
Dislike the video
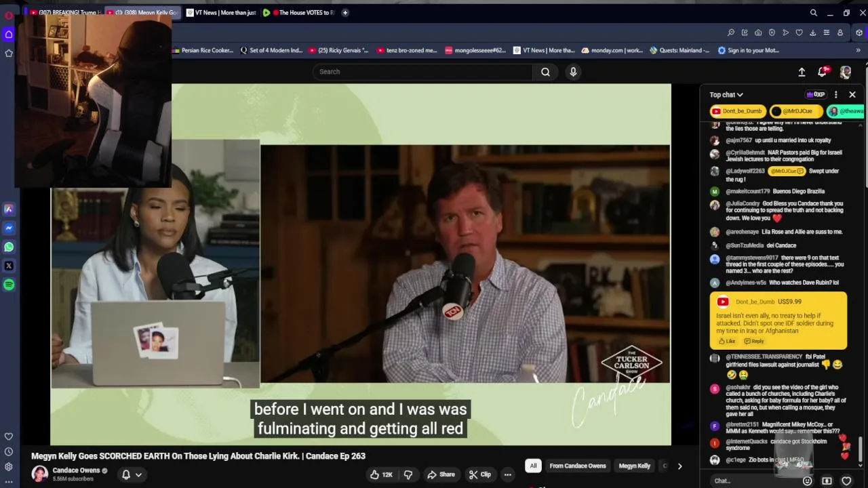pyautogui.click(x=408, y=474)
